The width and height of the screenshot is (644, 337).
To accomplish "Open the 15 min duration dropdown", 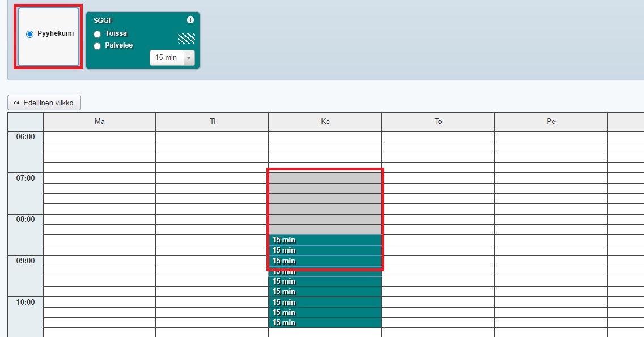I will [172, 58].
